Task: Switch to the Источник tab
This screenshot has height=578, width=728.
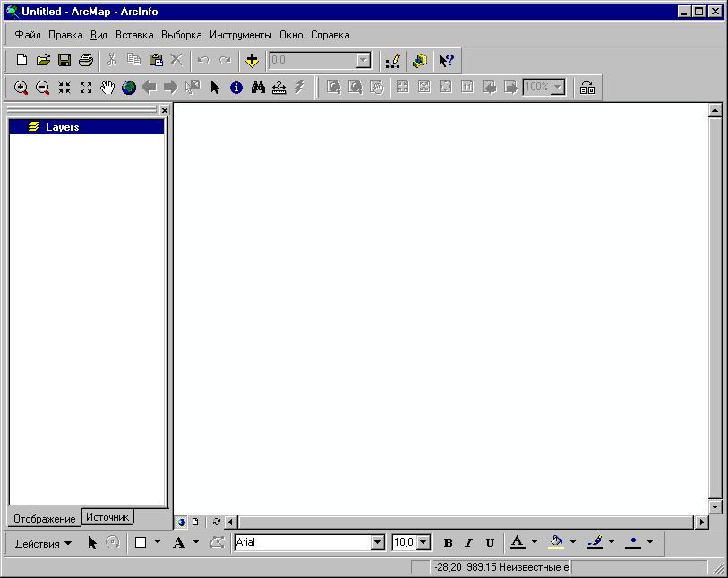Action: 107,517
